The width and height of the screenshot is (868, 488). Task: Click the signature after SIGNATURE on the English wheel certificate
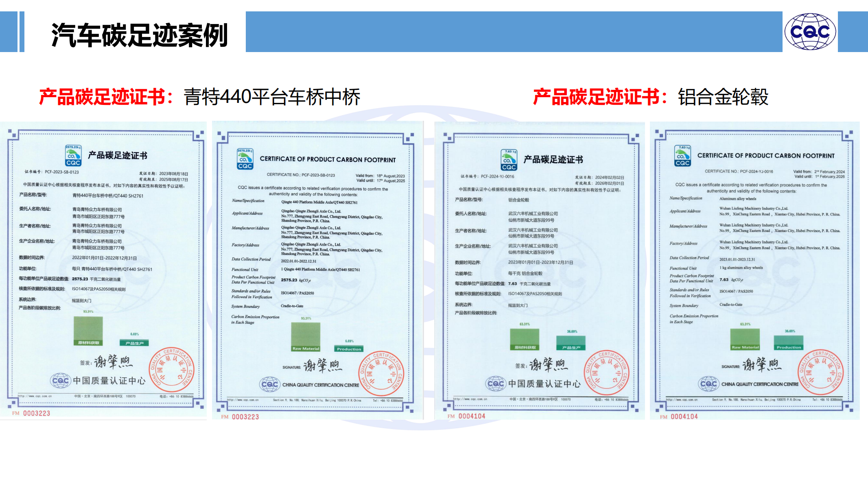(762, 364)
